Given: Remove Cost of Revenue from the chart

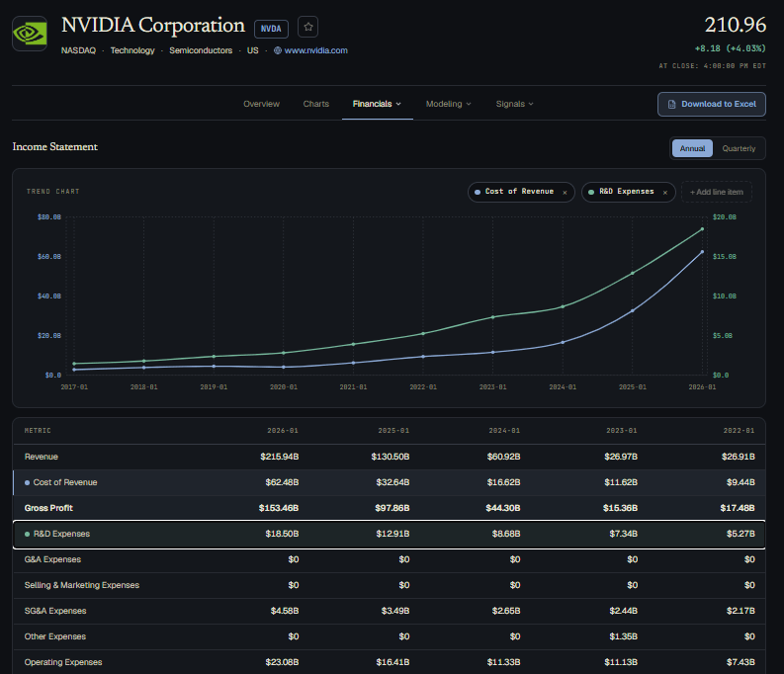Looking at the screenshot, I should [565, 193].
